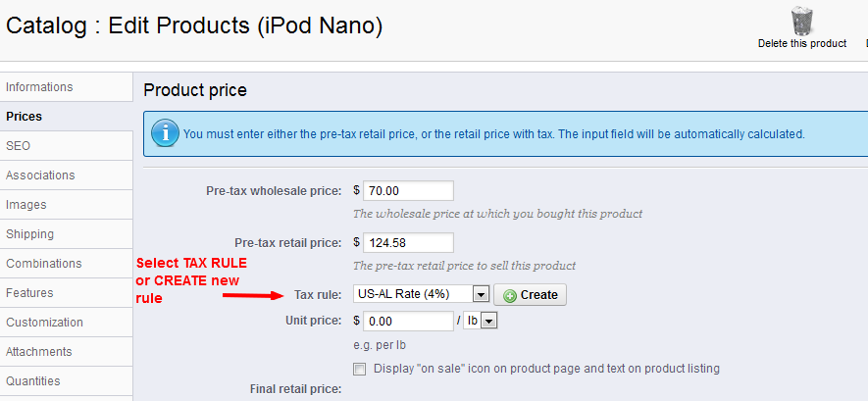Click the Pre-tax retail price field

pyautogui.click(x=407, y=242)
